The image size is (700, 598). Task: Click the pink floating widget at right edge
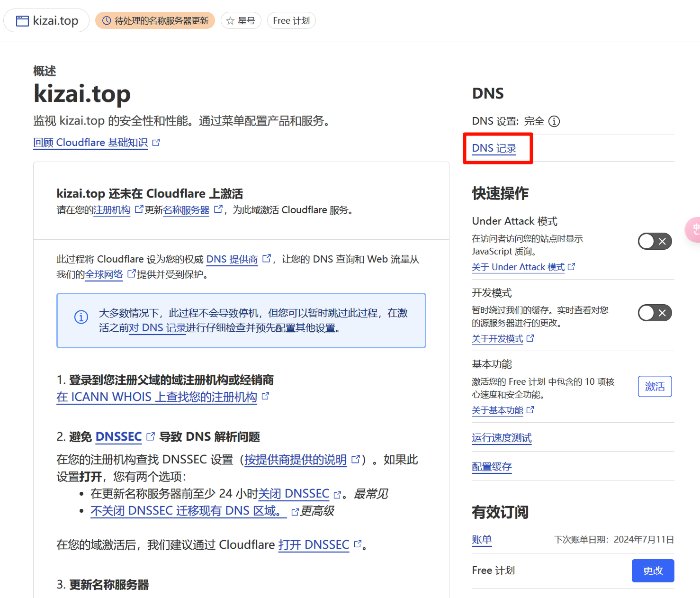(693, 229)
